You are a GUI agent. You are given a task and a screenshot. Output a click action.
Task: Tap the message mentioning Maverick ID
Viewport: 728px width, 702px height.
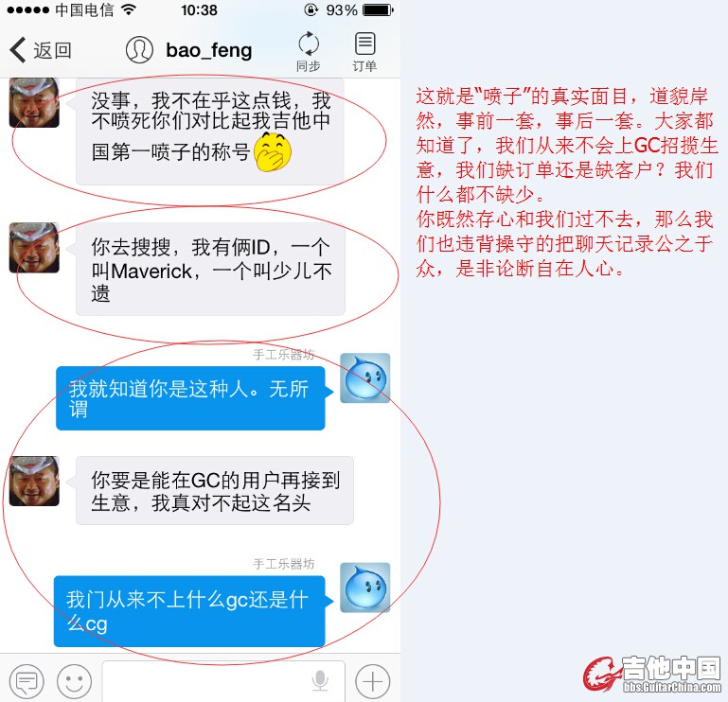tap(210, 270)
